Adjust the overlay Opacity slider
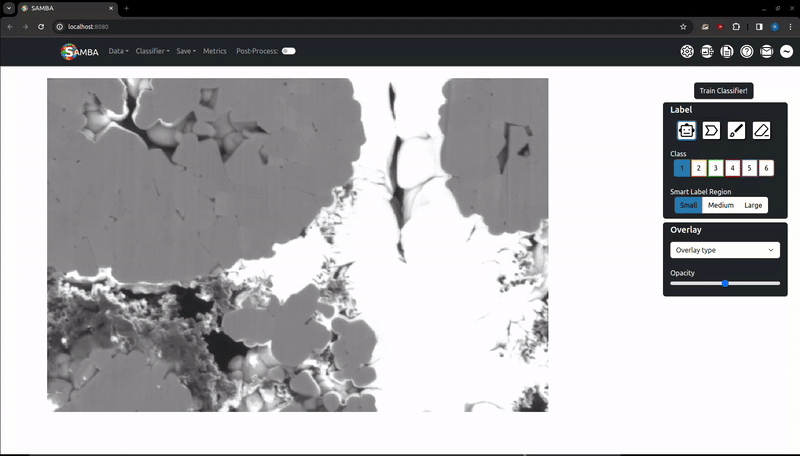The image size is (800, 456). 724,283
